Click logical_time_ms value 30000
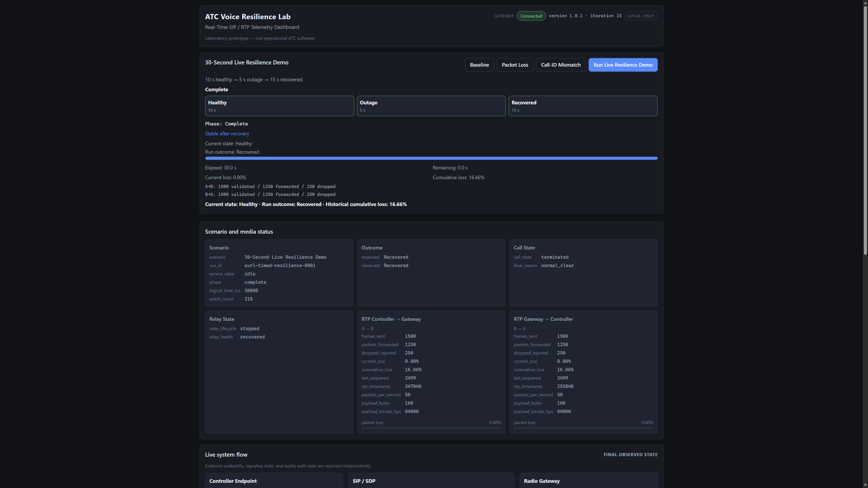Screen dimensions: 868x488 [x=251, y=291]
